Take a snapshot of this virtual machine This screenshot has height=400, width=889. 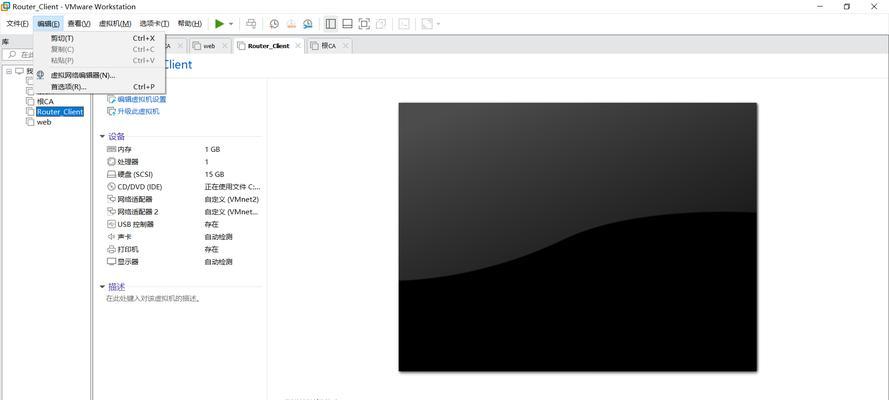click(x=274, y=24)
